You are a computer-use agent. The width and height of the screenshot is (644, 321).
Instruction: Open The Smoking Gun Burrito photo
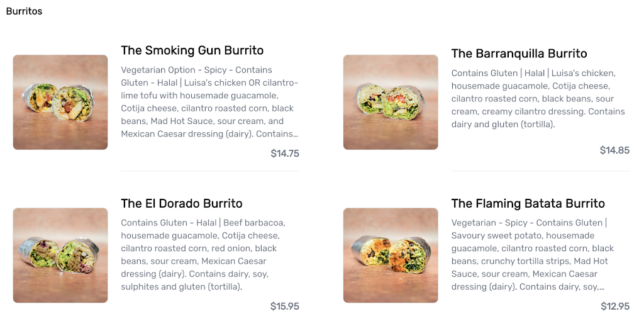pos(60,102)
